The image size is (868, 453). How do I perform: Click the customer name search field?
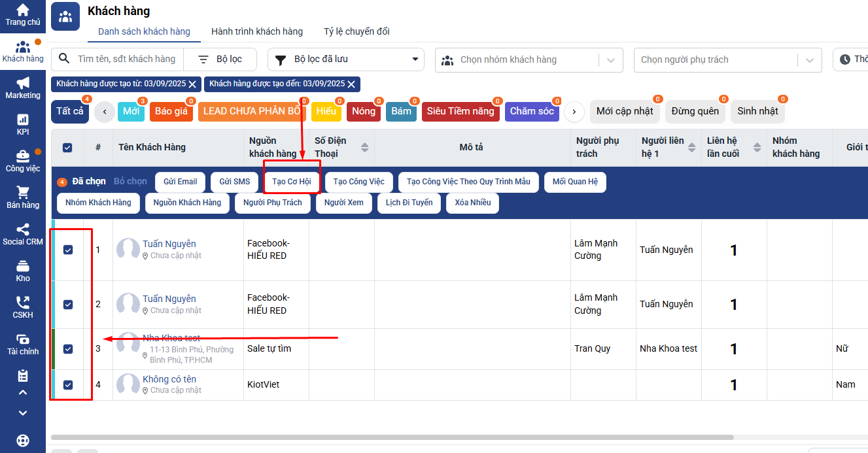pos(126,59)
